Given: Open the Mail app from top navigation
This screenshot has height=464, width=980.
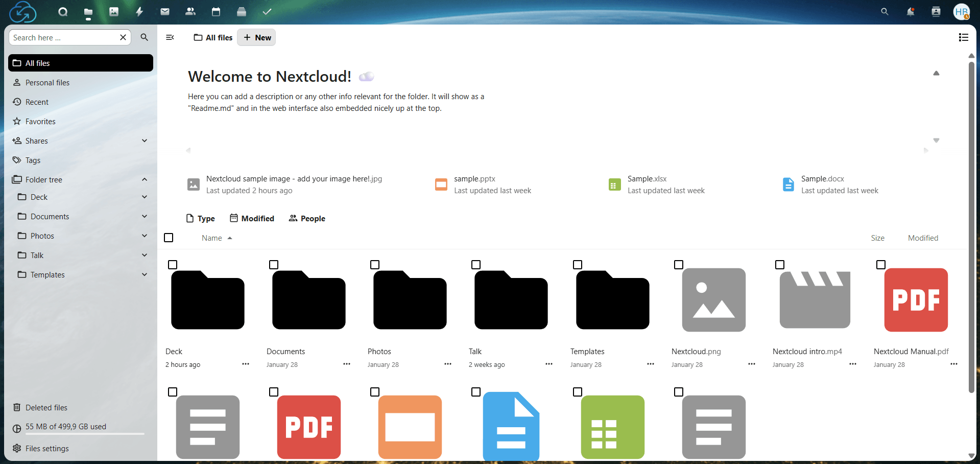Looking at the screenshot, I should coord(164,11).
